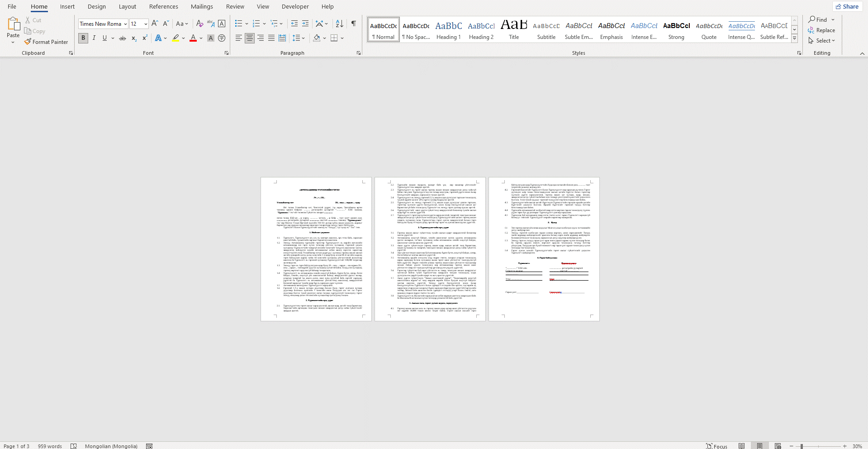Apply strikethrough formatting

tap(122, 38)
